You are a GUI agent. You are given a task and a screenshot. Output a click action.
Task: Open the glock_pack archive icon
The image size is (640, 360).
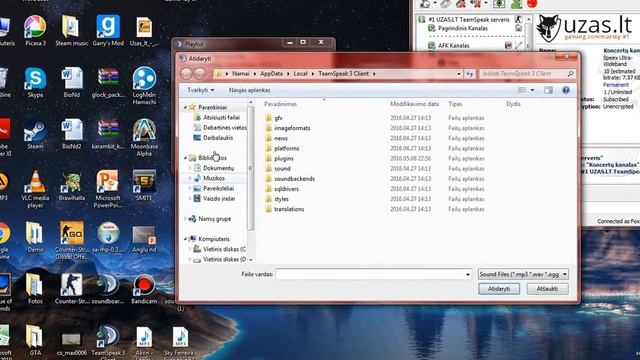click(x=108, y=82)
